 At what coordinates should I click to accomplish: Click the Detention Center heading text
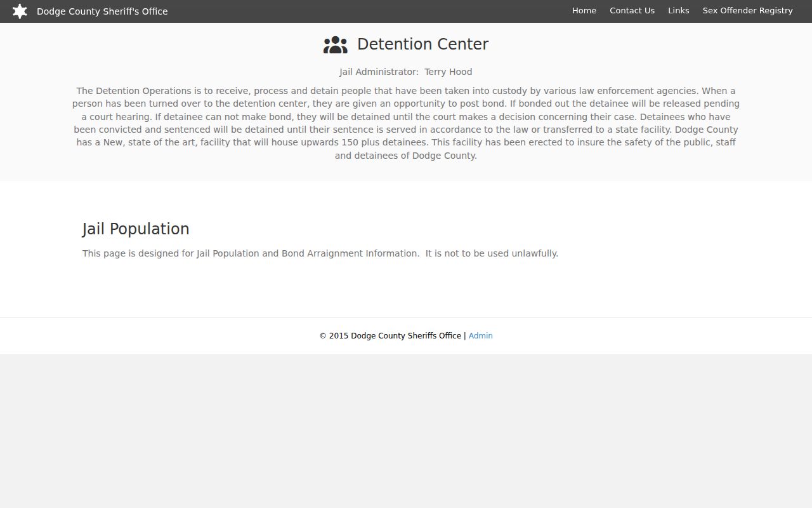tap(422, 44)
